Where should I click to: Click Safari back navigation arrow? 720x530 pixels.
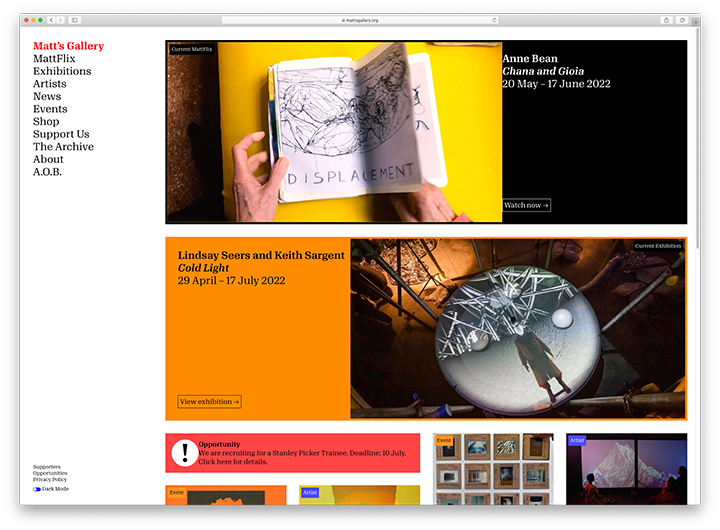[x=51, y=20]
